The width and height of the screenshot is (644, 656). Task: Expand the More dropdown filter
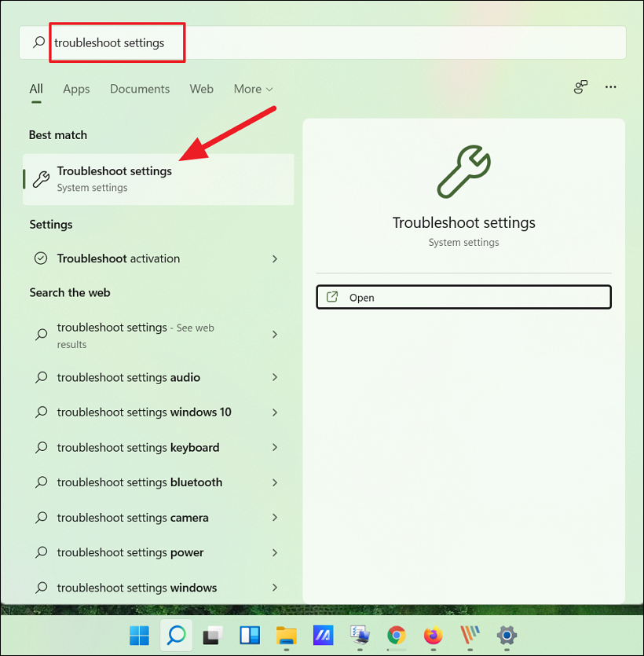253,89
